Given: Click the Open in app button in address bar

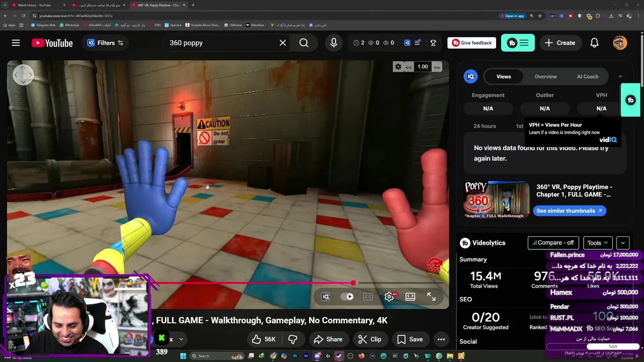Looking at the screenshot, I should (x=512, y=16).
